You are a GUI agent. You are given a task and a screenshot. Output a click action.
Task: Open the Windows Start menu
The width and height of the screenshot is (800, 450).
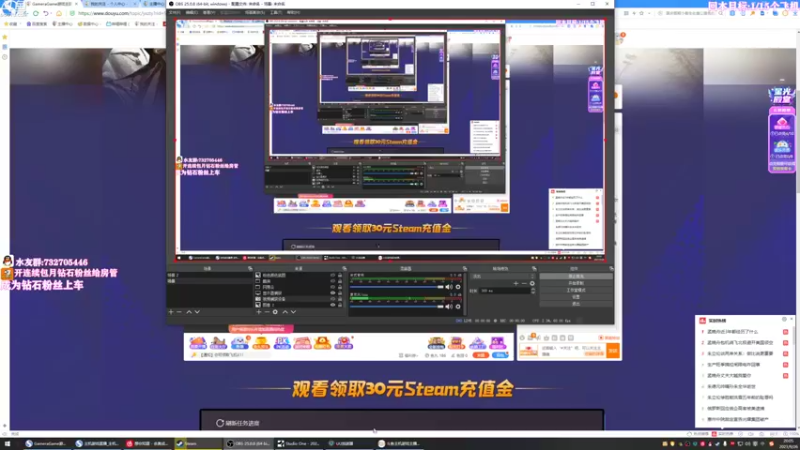point(7,443)
